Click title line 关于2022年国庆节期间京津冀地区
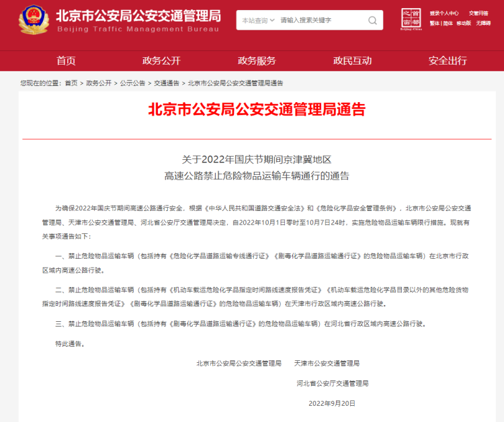The width and height of the screenshot is (504, 422). point(257,159)
